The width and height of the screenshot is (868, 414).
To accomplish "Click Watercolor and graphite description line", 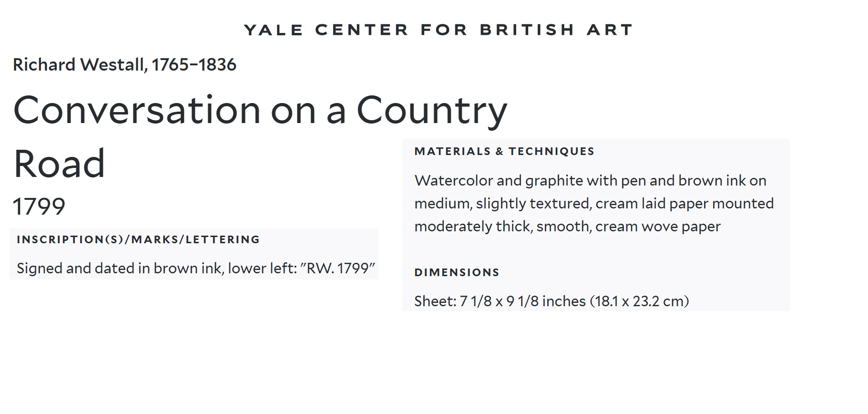I will coord(590,180).
